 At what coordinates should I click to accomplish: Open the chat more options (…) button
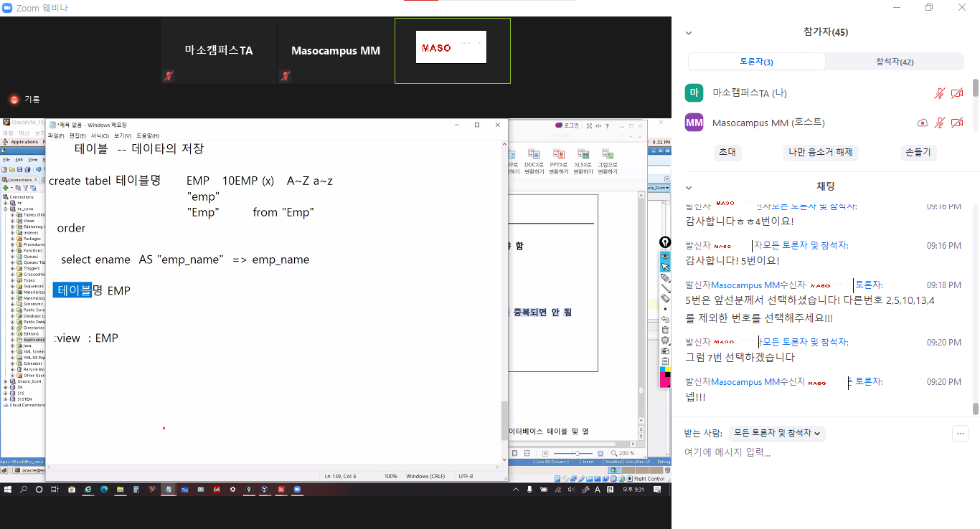[961, 433]
